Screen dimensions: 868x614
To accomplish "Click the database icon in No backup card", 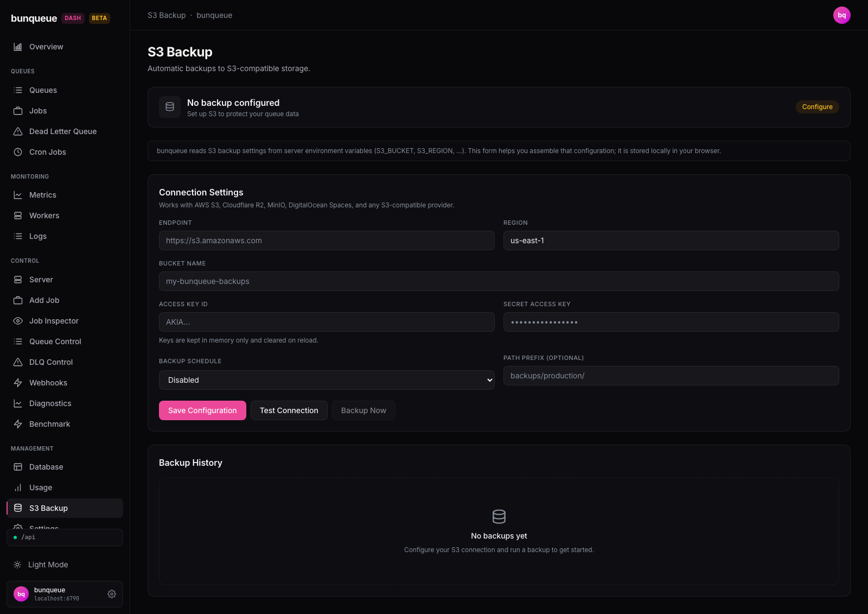I will point(170,107).
